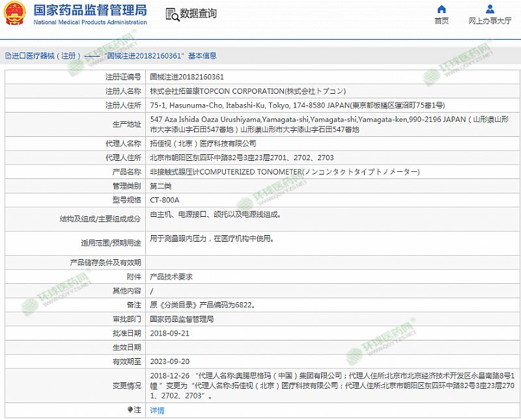Open the 网上办事大厅 text link
Image resolution: width=521 pixels, height=420 pixels.
pyautogui.click(x=490, y=21)
